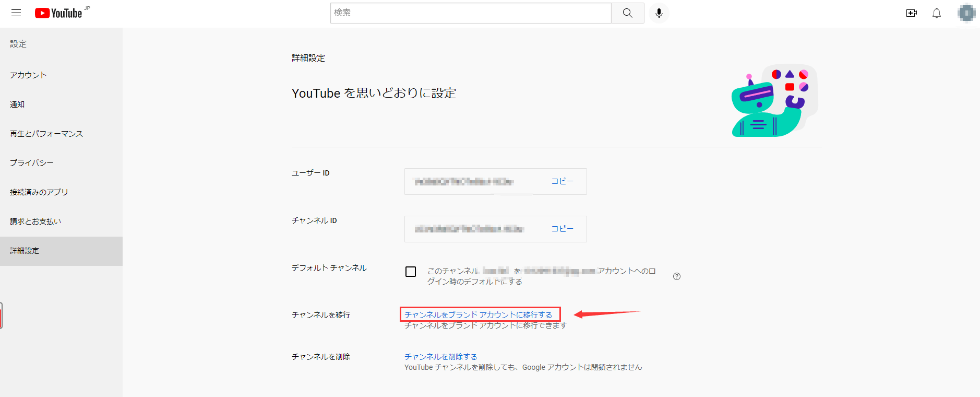Click チャンネルを削除する link
This screenshot has height=397, width=980.
441,357
